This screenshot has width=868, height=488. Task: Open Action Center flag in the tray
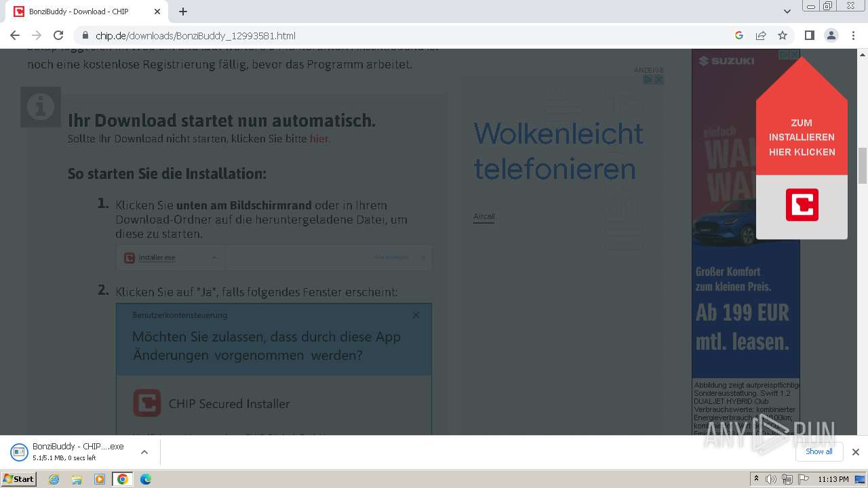[804, 479]
